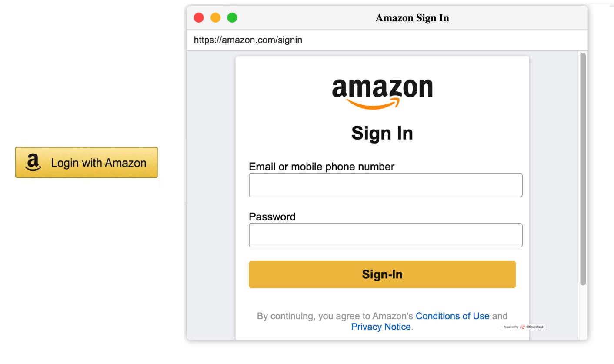Screen dimensions: 614x364
Task: Click the 'By continuing, you agree' text
Action: [x=335, y=316]
